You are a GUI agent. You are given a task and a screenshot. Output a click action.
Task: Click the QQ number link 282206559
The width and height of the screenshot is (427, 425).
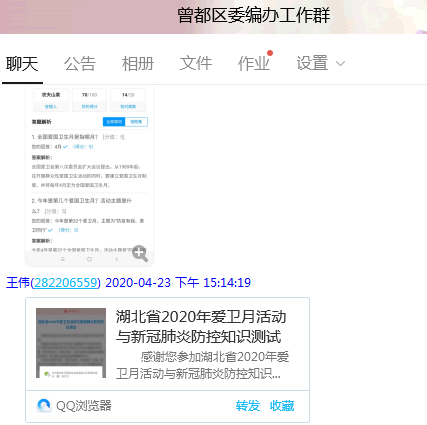pyautogui.click(x=66, y=283)
